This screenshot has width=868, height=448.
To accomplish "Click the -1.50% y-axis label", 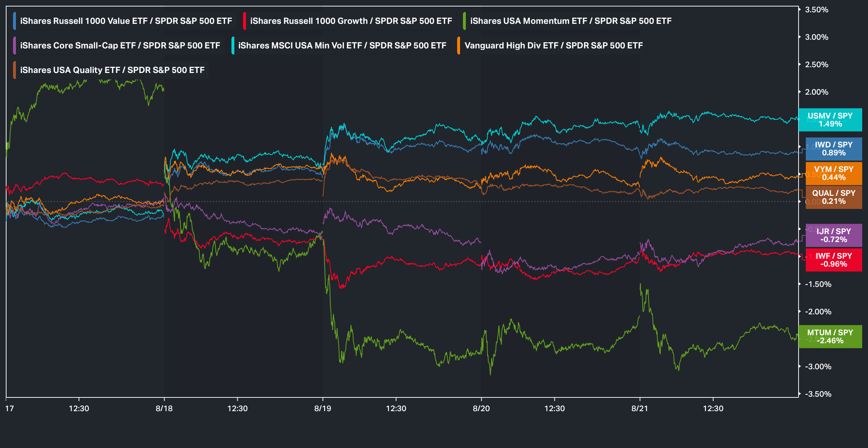I will [818, 284].
